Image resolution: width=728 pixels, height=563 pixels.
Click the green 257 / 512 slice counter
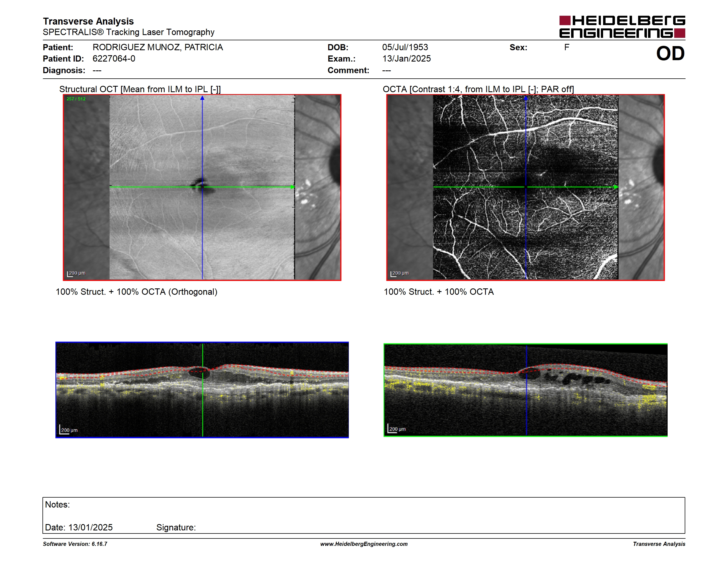click(x=76, y=99)
